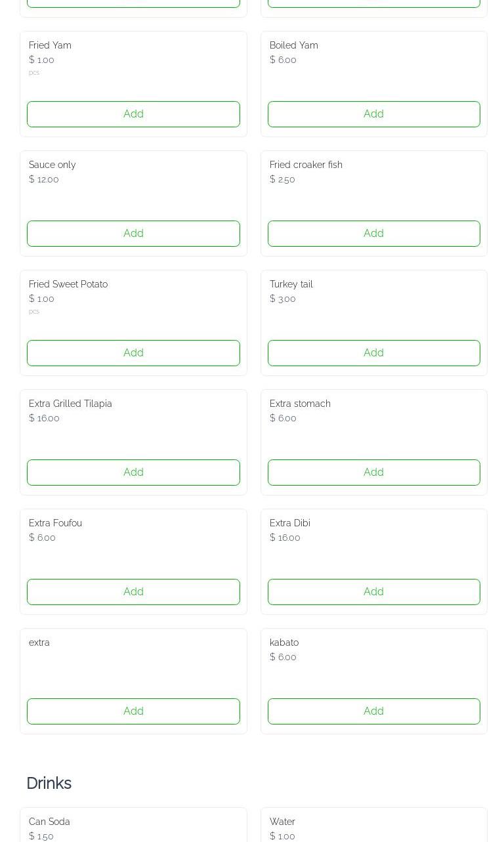504x842 pixels.
Task: Add the item named extra
Action: [x=133, y=711]
